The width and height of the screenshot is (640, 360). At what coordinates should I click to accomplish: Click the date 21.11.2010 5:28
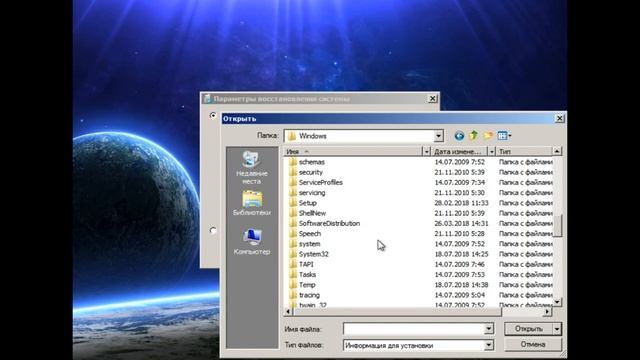(460, 233)
